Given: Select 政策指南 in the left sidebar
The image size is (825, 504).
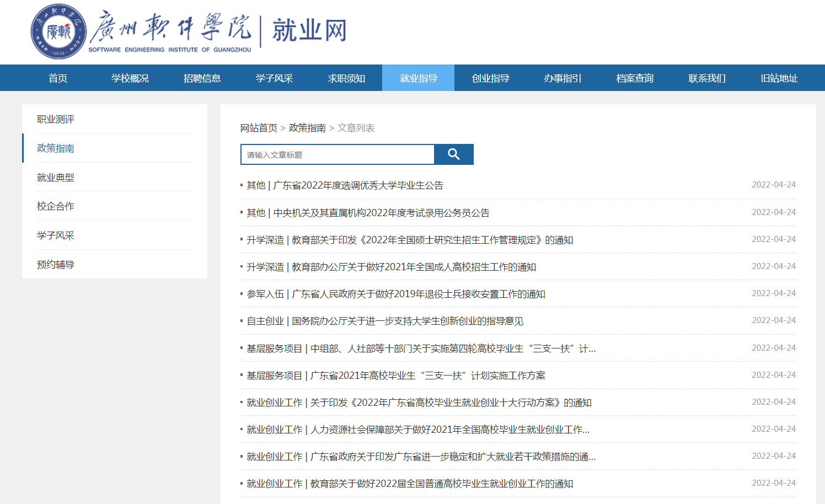Looking at the screenshot, I should [56, 148].
